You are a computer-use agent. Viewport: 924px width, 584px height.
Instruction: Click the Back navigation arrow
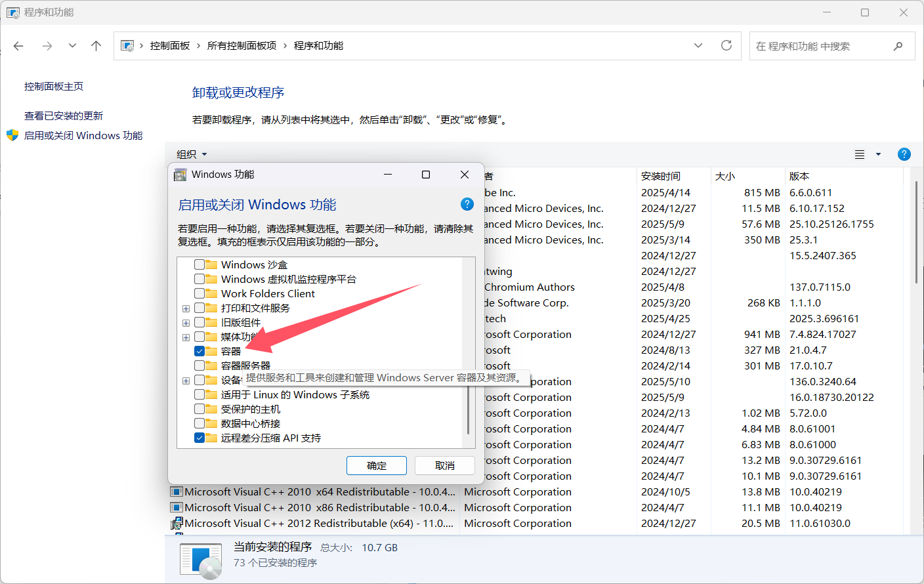coord(18,45)
